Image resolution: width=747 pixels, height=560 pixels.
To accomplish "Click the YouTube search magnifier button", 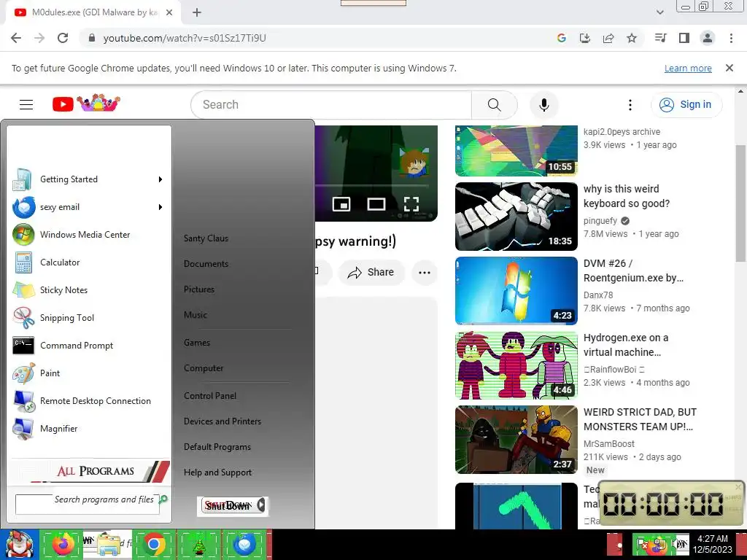I will (495, 105).
